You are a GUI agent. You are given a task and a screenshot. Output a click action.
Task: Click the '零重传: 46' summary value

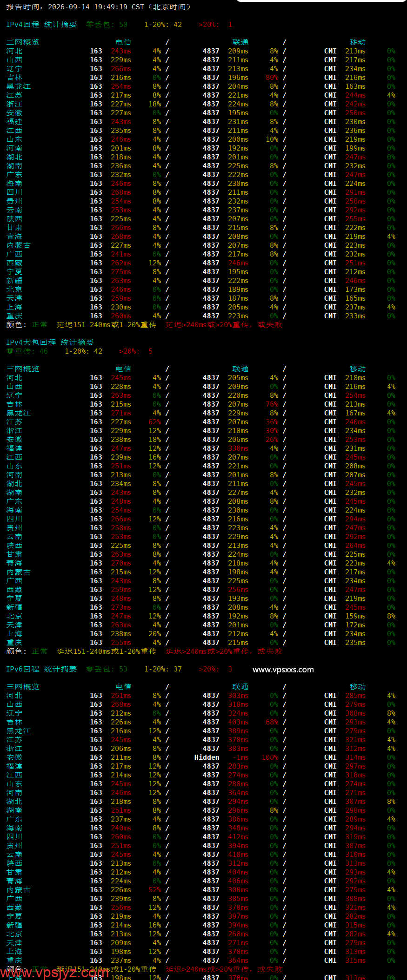pyautogui.click(x=27, y=351)
